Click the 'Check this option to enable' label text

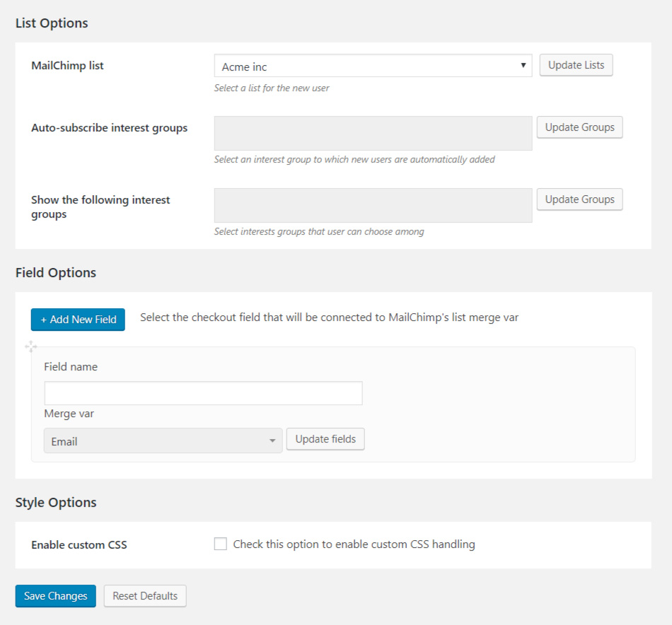(354, 544)
